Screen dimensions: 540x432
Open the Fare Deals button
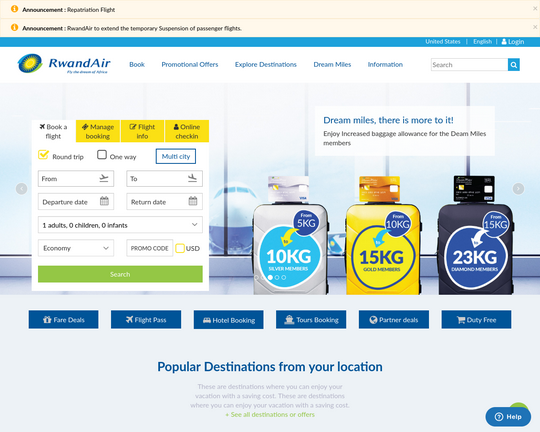point(63,320)
